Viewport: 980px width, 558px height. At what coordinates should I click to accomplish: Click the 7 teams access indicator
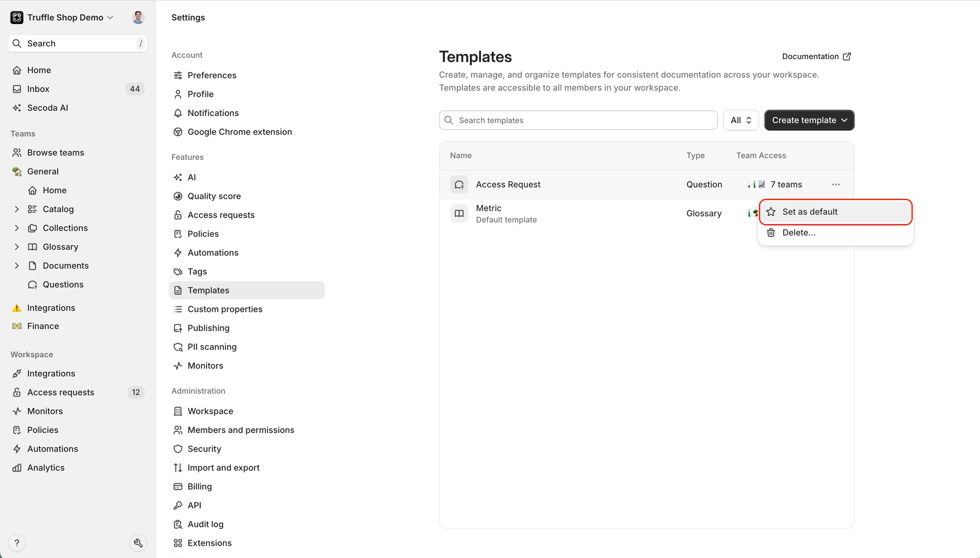(786, 184)
